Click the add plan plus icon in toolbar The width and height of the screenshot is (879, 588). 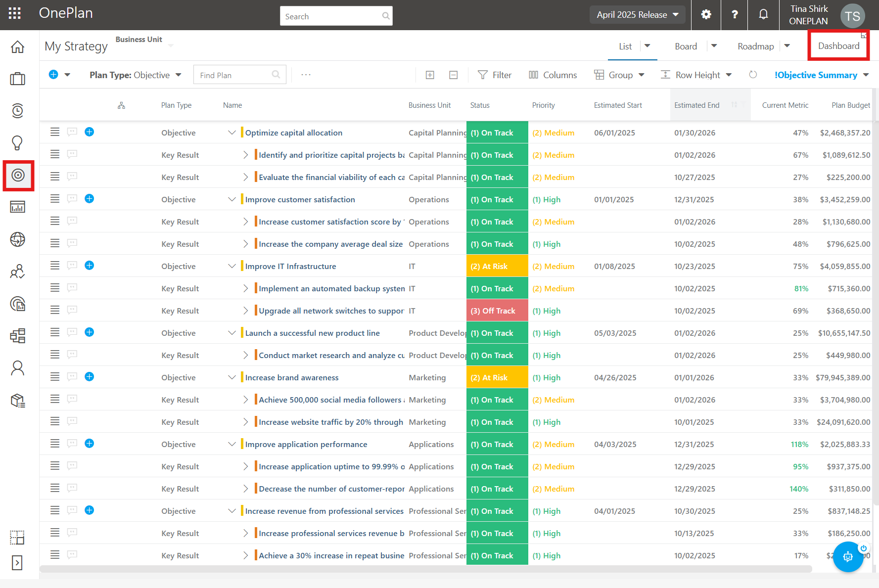click(53, 75)
